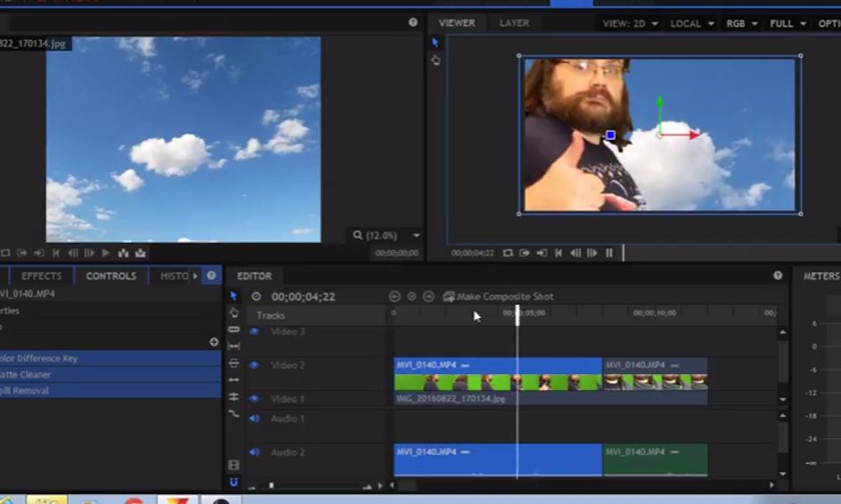Click insert clip icon in Trimmer controls
The image size is (841, 504).
pyautogui.click(x=123, y=253)
